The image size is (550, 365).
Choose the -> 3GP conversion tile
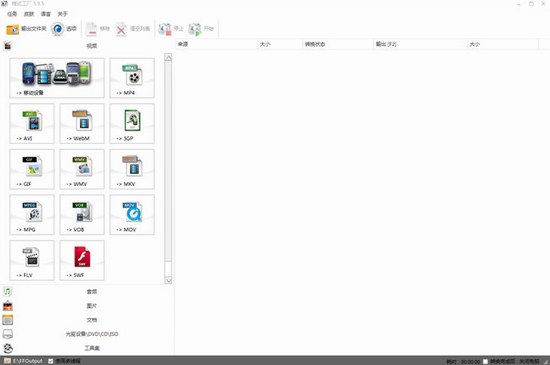[132, 123]
